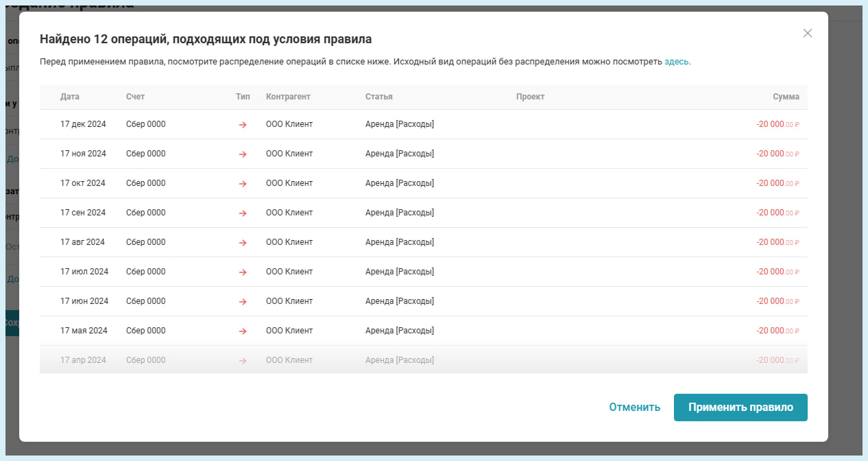Select the date 17 мая 2024

[84, 331]
